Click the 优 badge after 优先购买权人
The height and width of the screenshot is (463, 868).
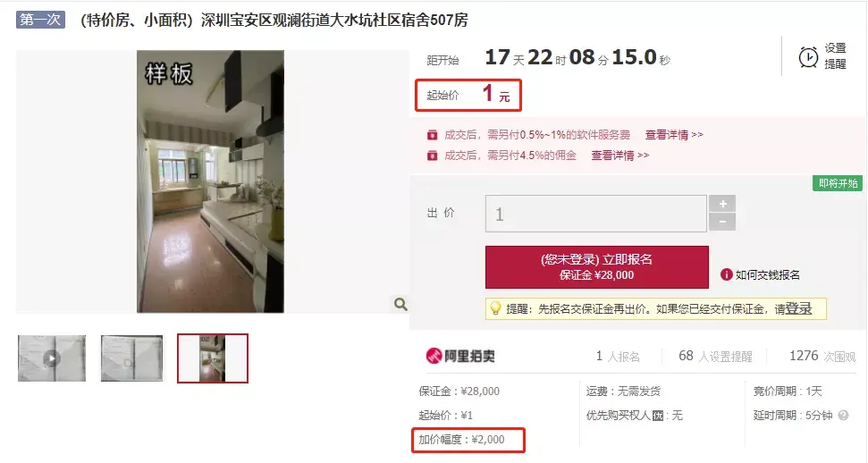click(658, 416)
